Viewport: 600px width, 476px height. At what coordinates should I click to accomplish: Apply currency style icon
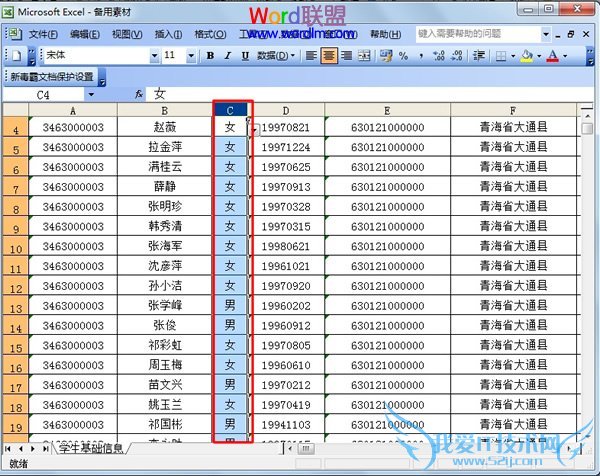(x=386, y=56)
